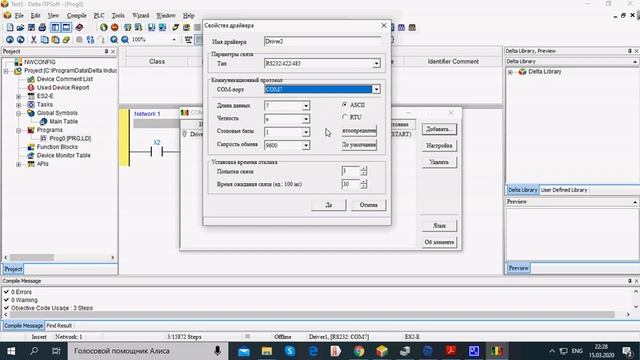Open the 100% zoom level dropdown

pyautogui.click(x=174, y=40)
